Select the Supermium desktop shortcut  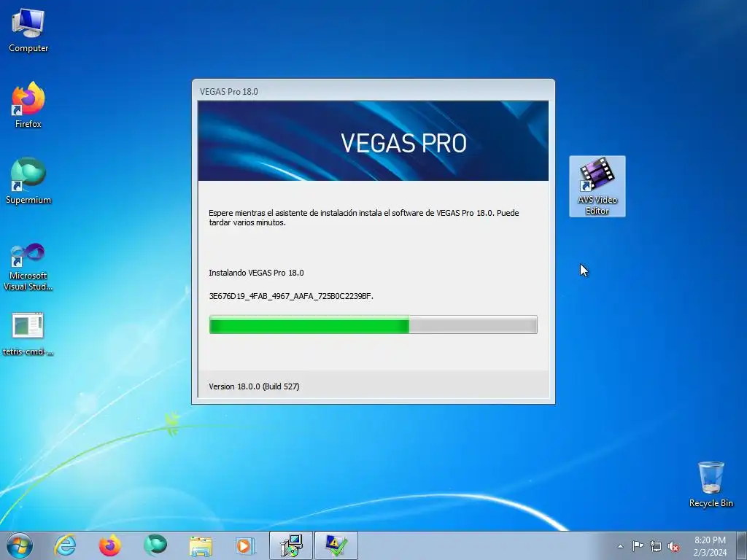click(28, 181)
